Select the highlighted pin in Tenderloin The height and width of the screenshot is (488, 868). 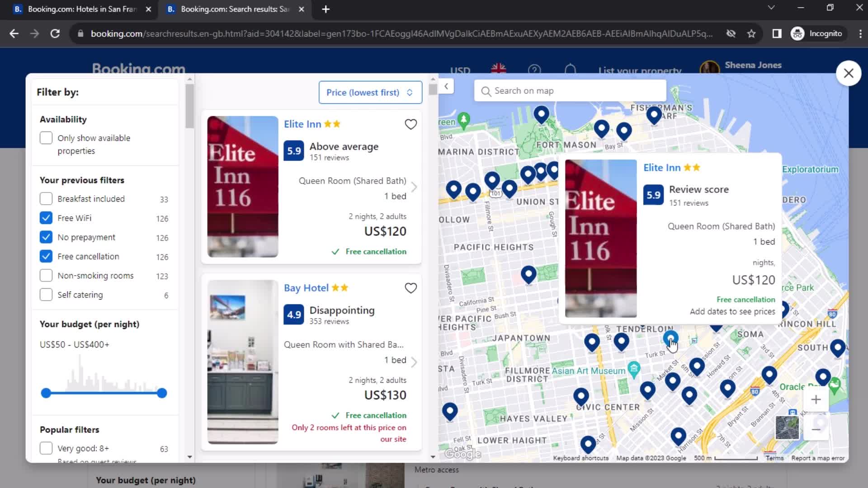pos(670,338)
